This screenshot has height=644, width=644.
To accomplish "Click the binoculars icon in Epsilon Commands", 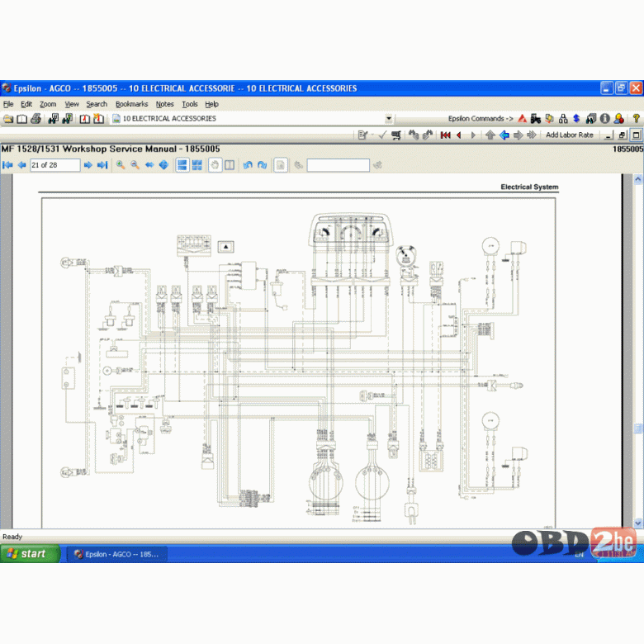I will click(590, 119).
